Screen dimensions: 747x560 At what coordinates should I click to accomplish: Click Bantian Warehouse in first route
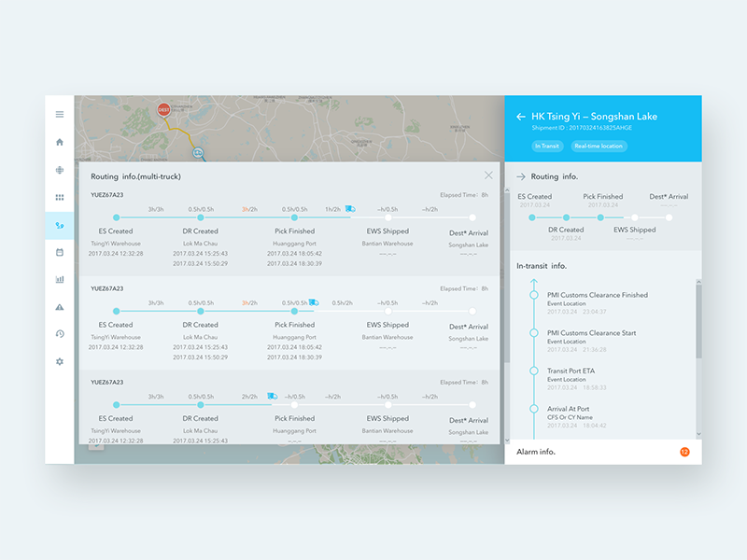[x=388, y=244]
